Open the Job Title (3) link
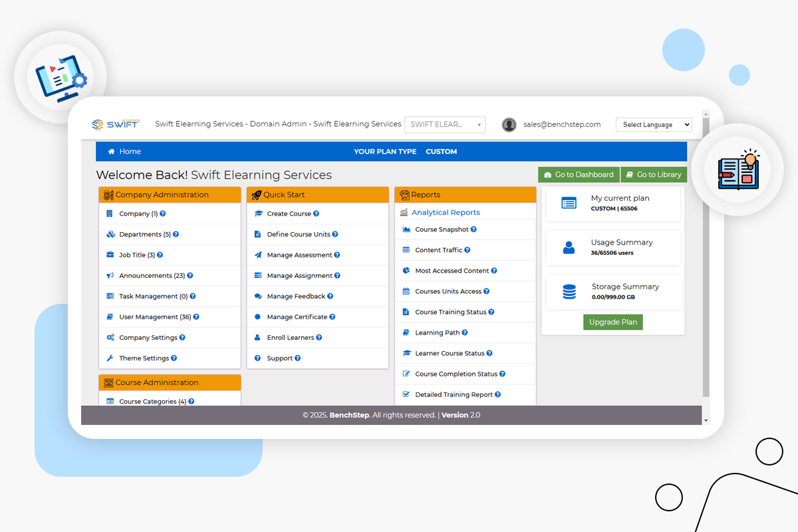This screenshot has height=532, width=798. point(137,255)
